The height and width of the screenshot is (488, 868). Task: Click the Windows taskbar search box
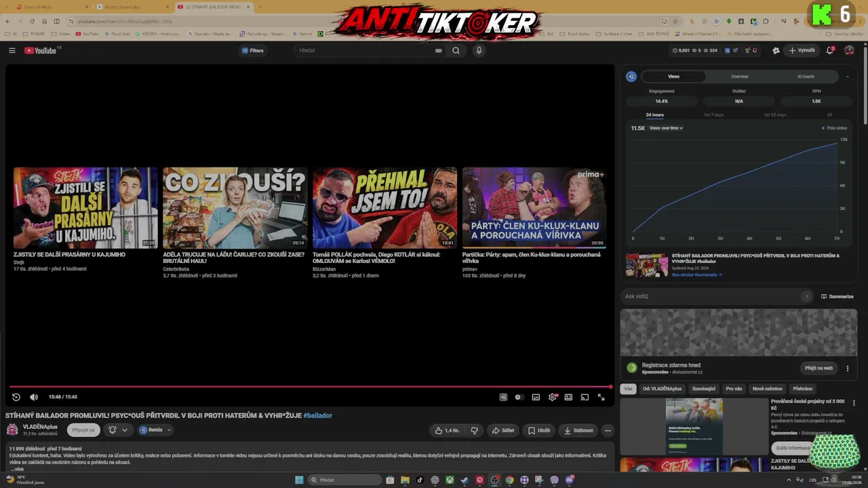344,480
